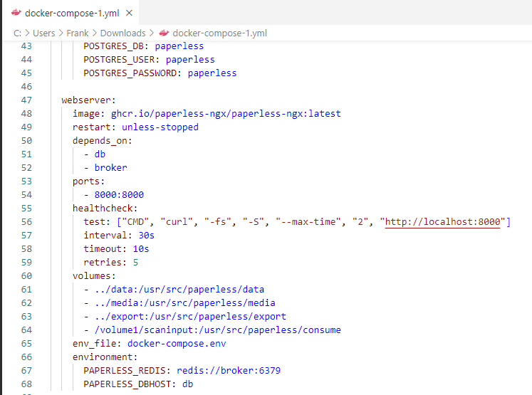The image size is (532, 395).
Task: Click docker-compose.env value on env_file line
Action: point(177,344)
